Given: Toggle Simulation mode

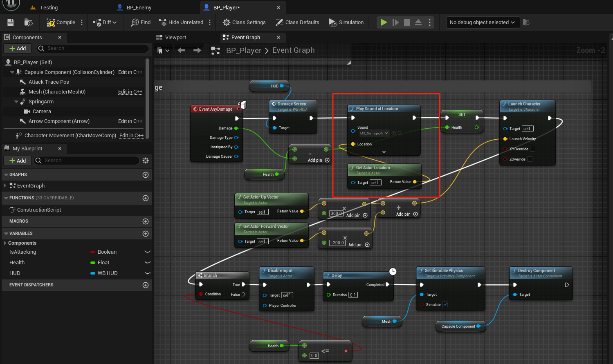Looking at the screenshot, I should point(346,22).
